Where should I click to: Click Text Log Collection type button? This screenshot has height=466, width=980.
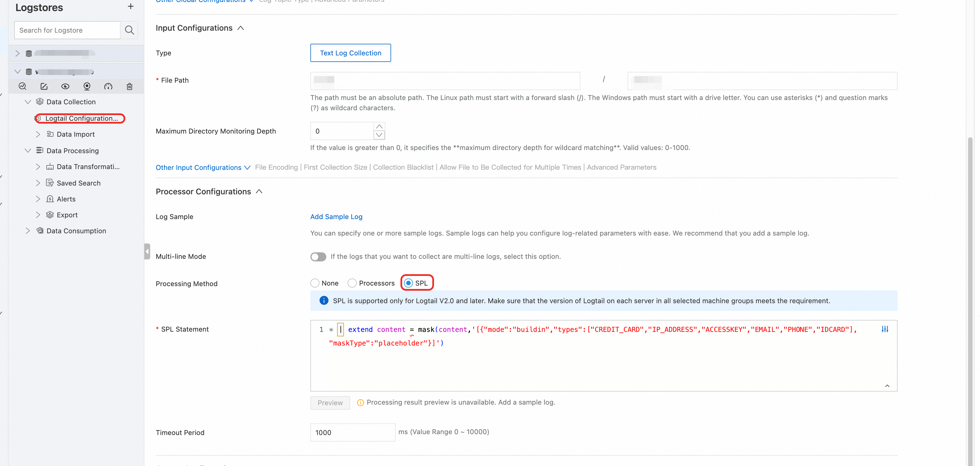coord(350,53)
